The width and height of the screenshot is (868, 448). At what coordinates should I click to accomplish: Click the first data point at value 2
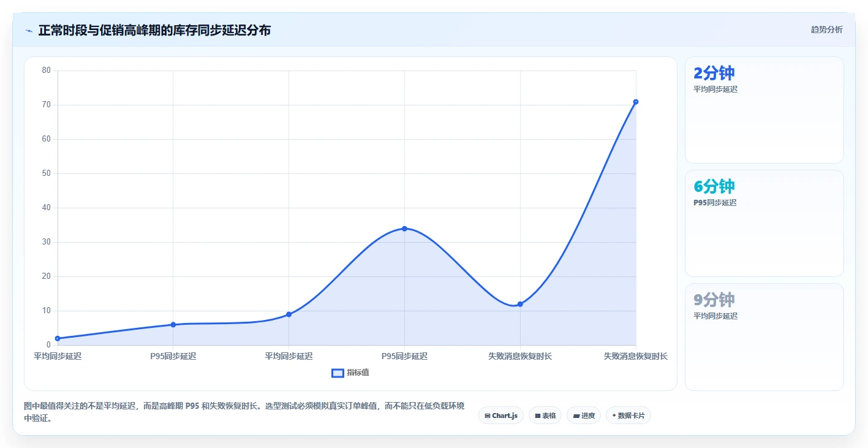[58, 338]
